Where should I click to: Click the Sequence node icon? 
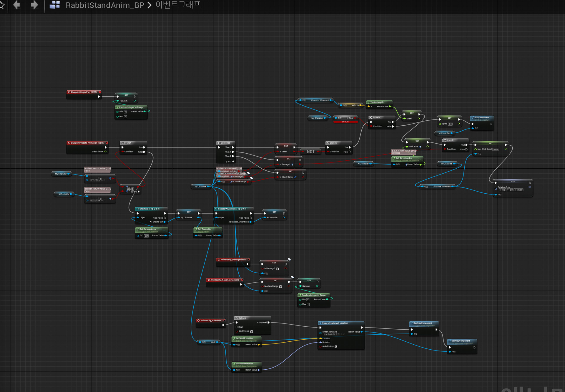[219, 143]
